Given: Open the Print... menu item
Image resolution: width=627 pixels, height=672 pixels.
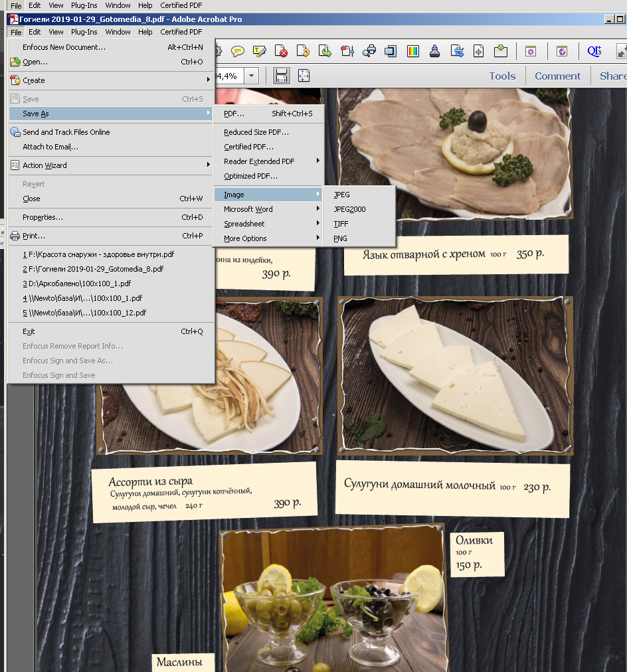Looking at the screenshot, I should (34, 236).
